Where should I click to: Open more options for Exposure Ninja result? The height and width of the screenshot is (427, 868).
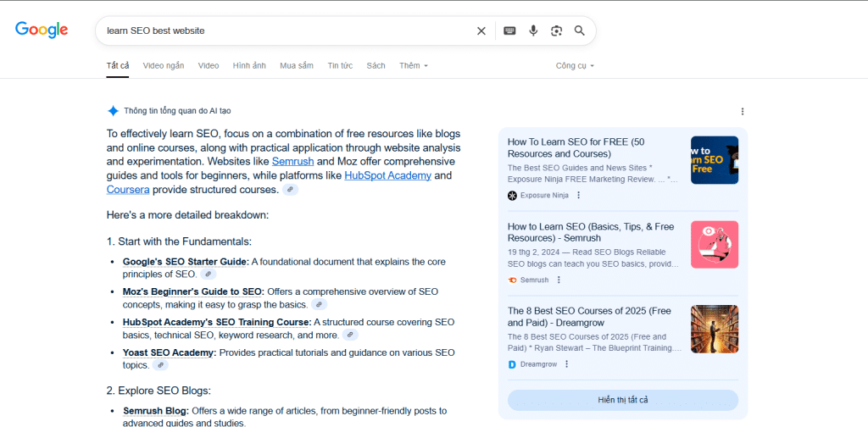(x=579, y=195)
